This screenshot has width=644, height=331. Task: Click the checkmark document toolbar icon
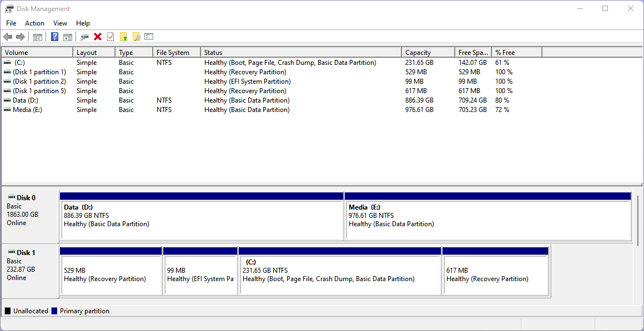(110, 37)
